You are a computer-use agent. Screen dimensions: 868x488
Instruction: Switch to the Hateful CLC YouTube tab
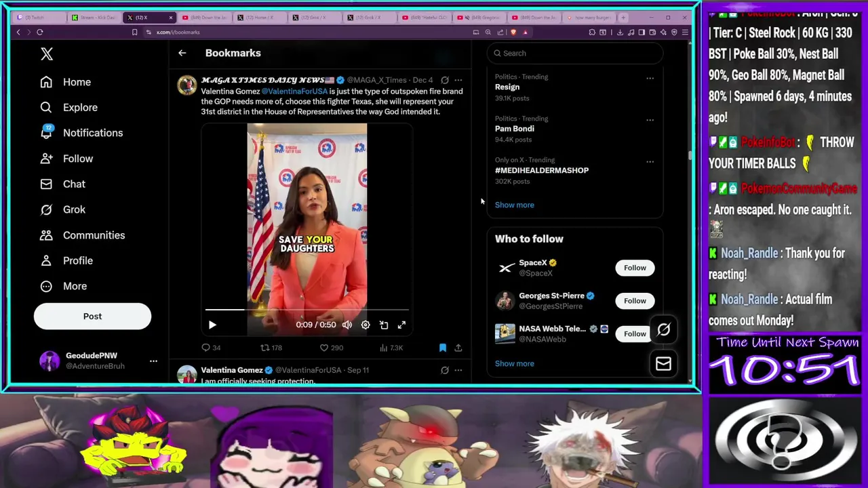pos(426,18)
